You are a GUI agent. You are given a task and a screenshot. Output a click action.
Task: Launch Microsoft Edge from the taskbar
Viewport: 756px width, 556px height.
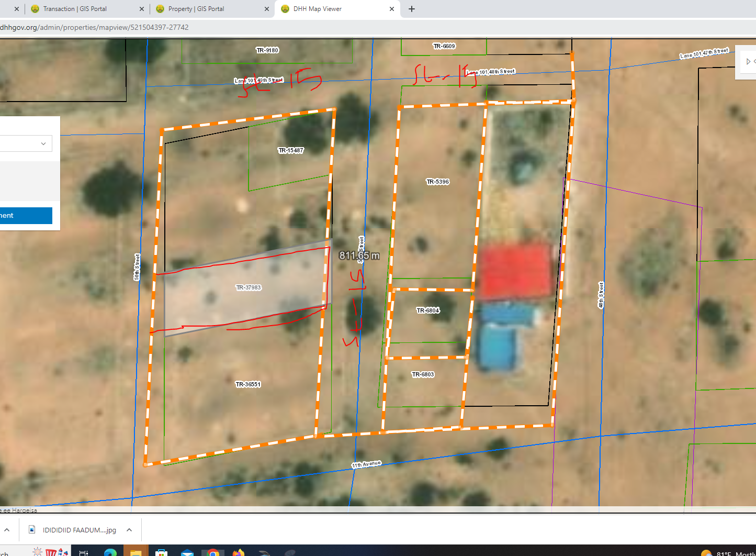tap(110, 552)
